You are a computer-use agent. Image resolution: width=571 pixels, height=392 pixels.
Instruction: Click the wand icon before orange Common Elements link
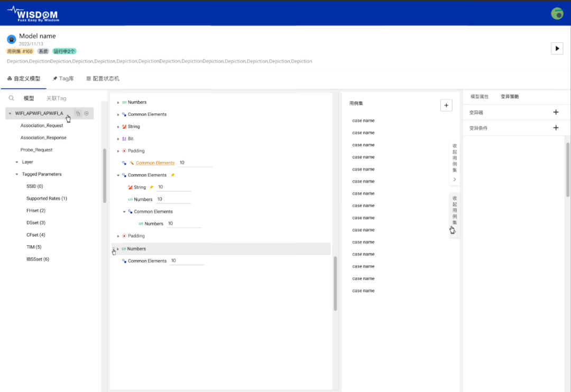click(x=132, y=163)
